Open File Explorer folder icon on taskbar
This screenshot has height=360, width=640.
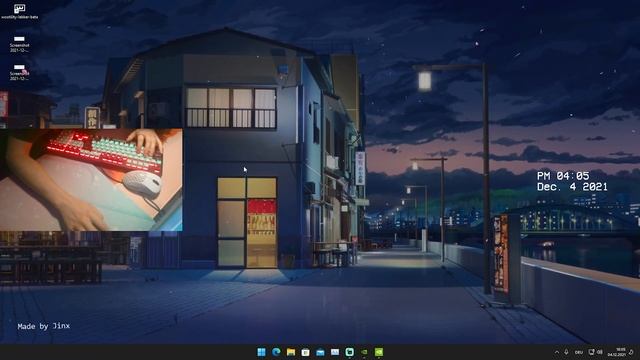point(291,352)
